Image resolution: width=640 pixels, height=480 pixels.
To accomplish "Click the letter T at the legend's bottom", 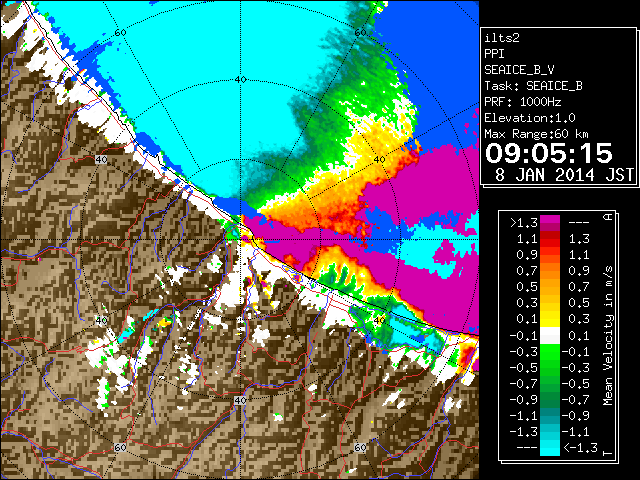I will 608,453.
